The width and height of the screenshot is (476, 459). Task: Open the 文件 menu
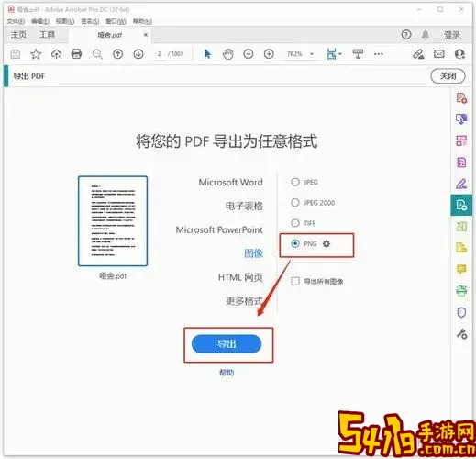pos(16,21)
